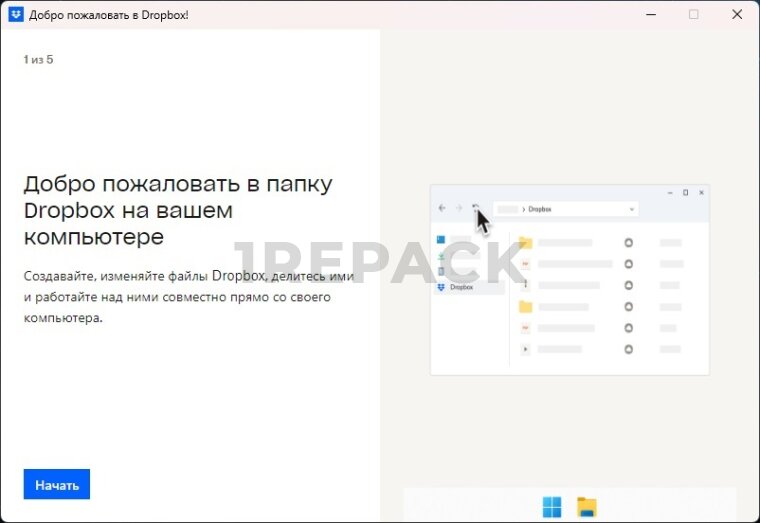Viewport: 760px width, 523px height.
Task: Click the Dropbox path in the illustrated address bar
Action: (539, 209)
